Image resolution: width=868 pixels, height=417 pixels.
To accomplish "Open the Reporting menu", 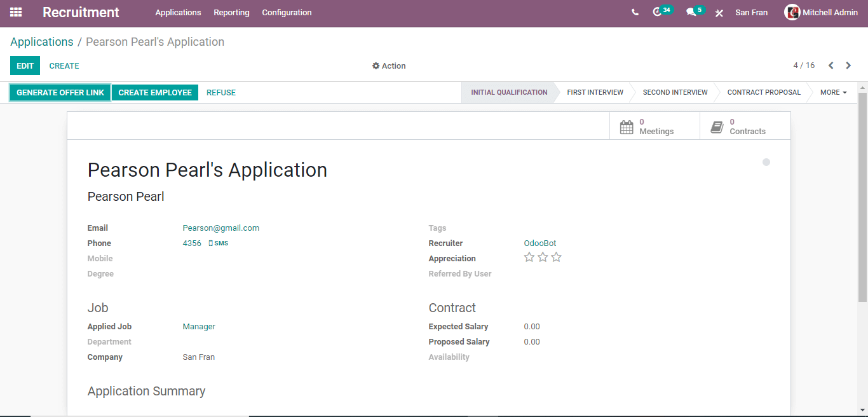I will [231, 12].
